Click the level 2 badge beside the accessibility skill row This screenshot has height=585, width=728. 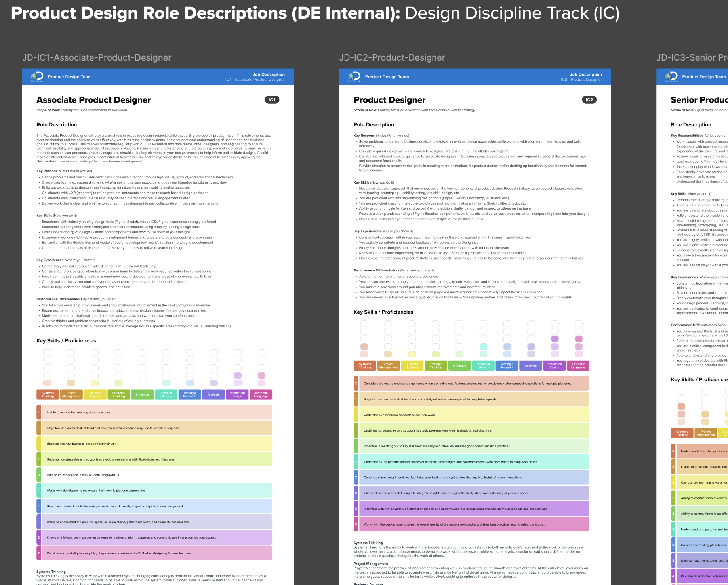(x=38, y=553)
